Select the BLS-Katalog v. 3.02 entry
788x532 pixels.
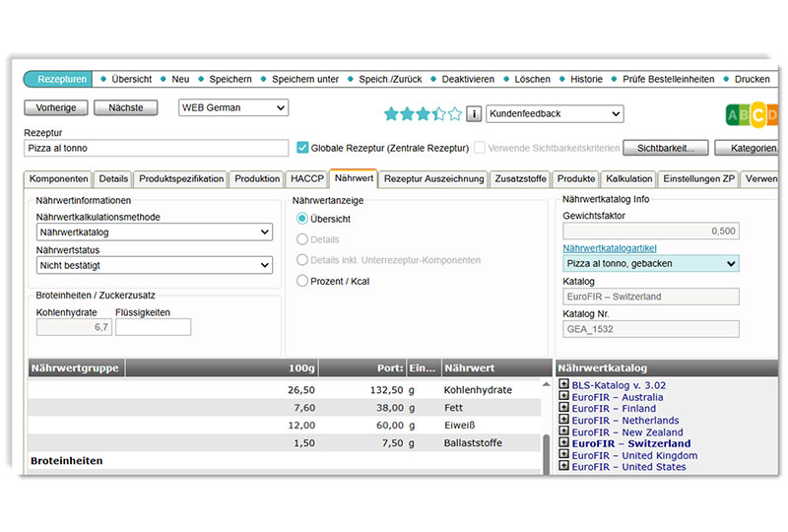tap(619, 385)
